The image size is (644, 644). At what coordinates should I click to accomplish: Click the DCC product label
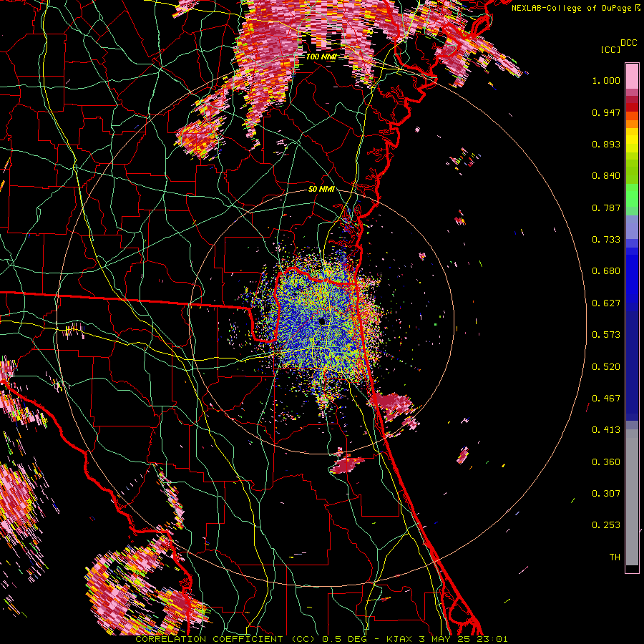628,43
